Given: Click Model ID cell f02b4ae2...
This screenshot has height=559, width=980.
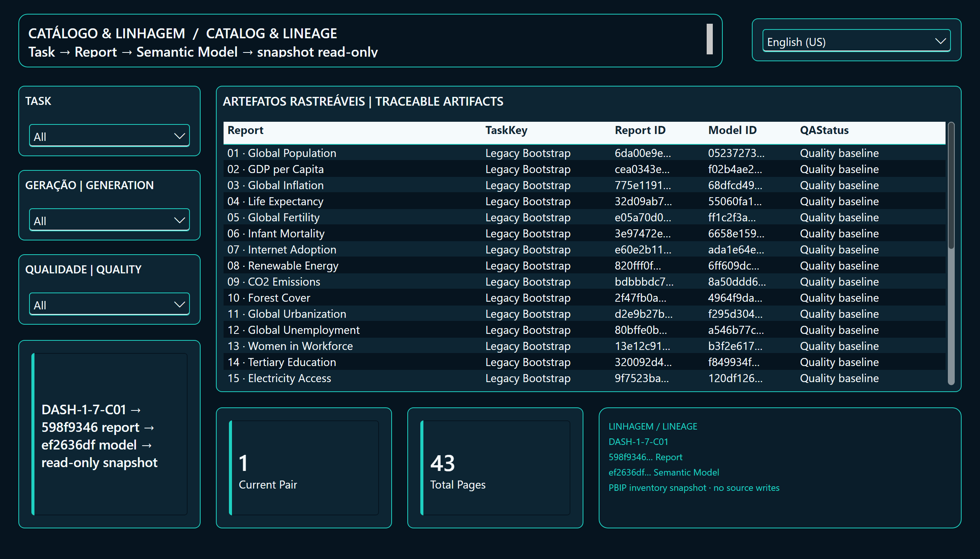Looking at the screenshot, I should 735,169.
